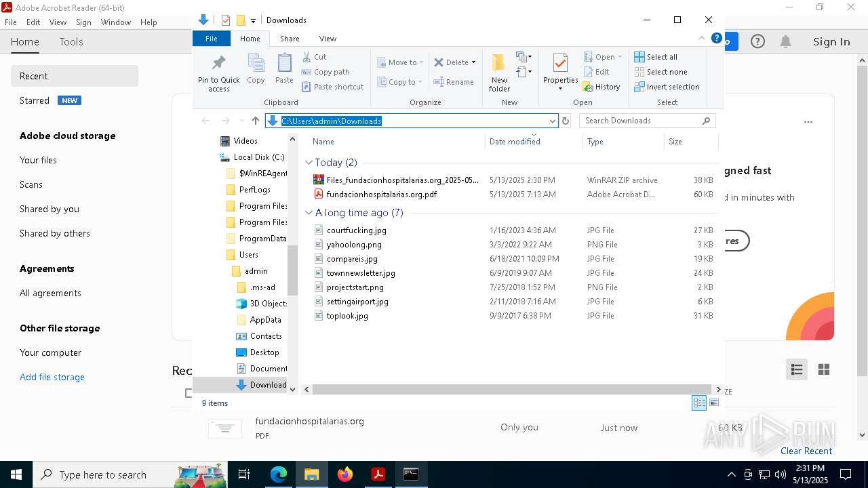Switch to the Share ribbon tab
This screenshot has width=868, height=488.
(290, 39)
